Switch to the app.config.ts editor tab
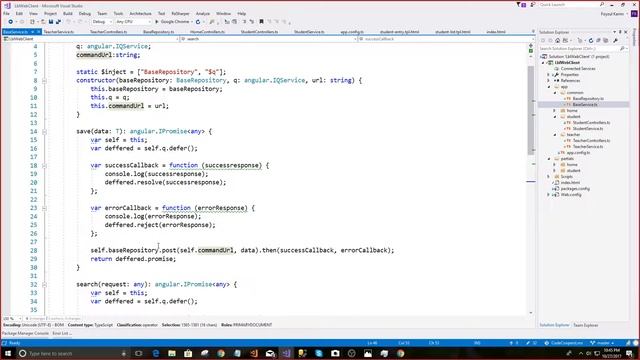The width and height of the screenshot is (640, 360). (x=352, y=31)
